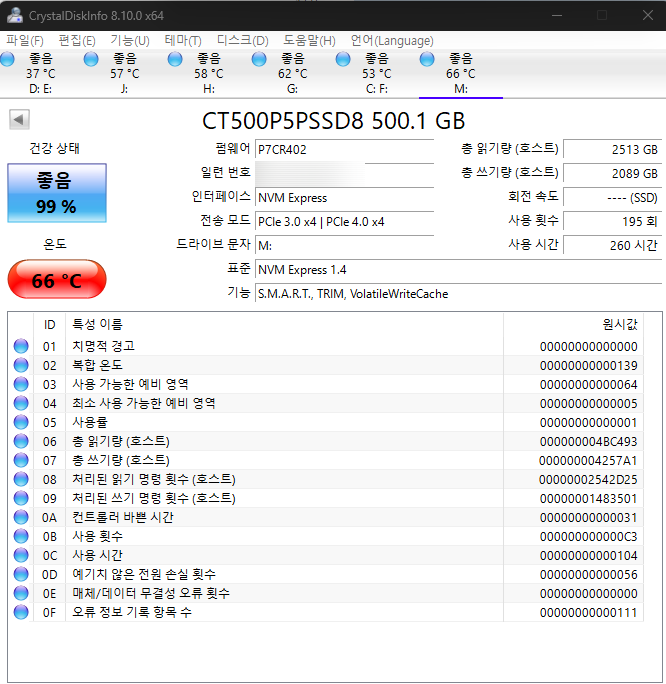This screenshot has width=666, height=684.
Task: Select the H: disk tab
Action: [x=208, y=73]
